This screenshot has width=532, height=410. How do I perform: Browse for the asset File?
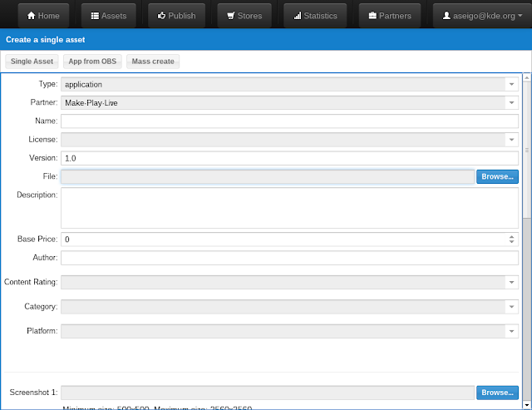click(497, 176)
